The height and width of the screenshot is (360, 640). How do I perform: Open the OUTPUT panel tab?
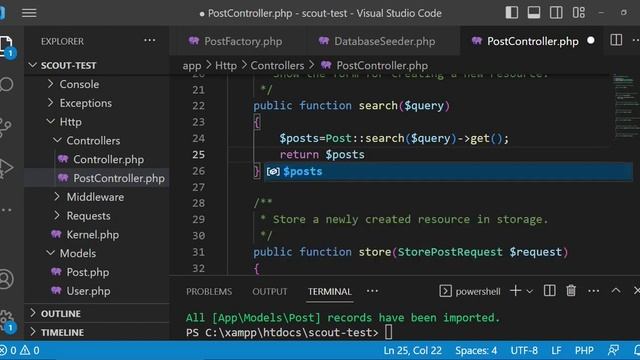click(x=270, y=291)
